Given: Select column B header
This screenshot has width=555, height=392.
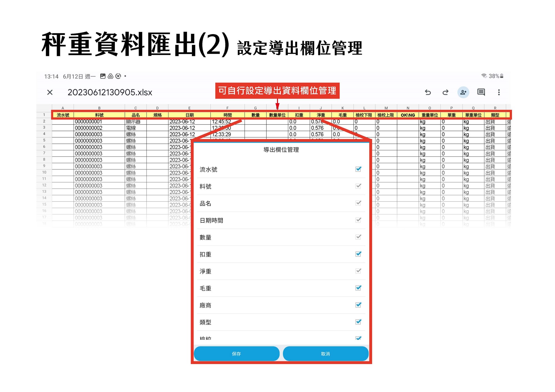Looking at the screenshot, I should tap(99, 108).
